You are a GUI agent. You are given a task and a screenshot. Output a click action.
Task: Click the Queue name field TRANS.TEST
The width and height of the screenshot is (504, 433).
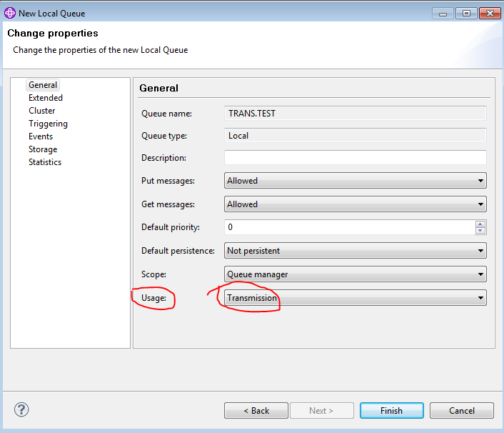coord(356,113)
